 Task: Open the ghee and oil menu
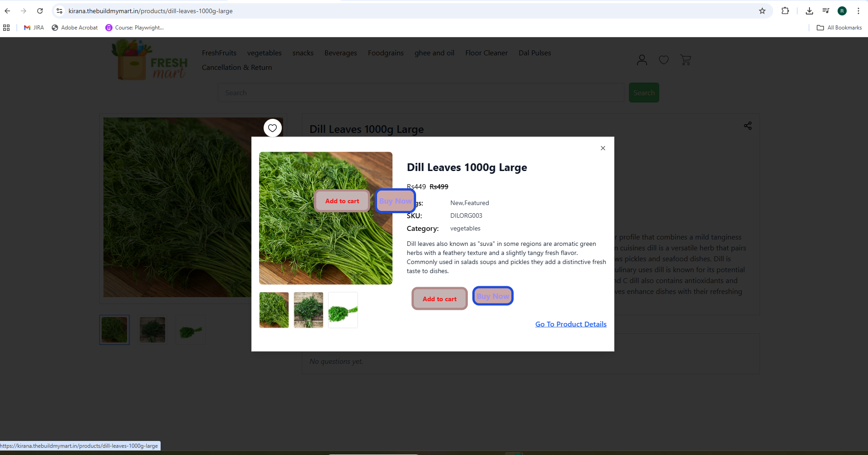pyautogui.click(x=434, y=53)
